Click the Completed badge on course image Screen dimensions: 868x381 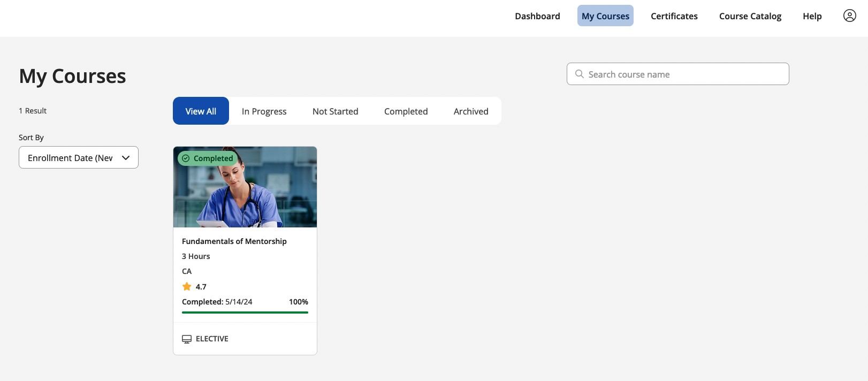tap(208, 158)
